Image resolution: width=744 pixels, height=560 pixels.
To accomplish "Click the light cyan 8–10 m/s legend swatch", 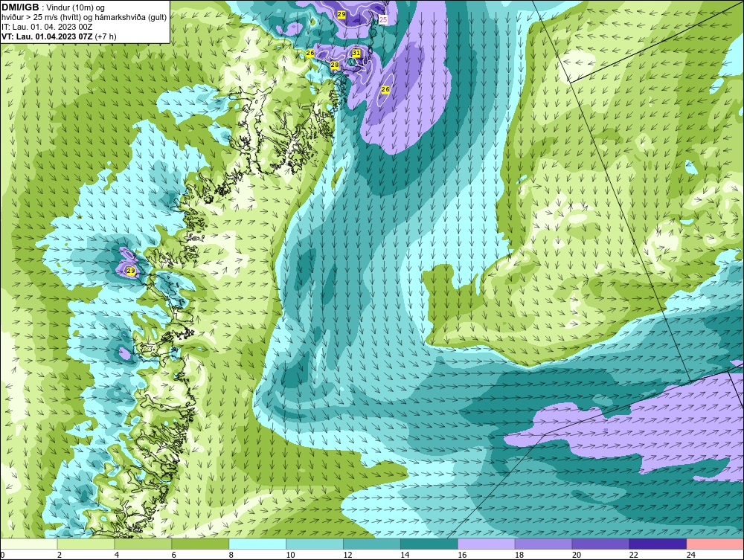I will click(257, 544).
